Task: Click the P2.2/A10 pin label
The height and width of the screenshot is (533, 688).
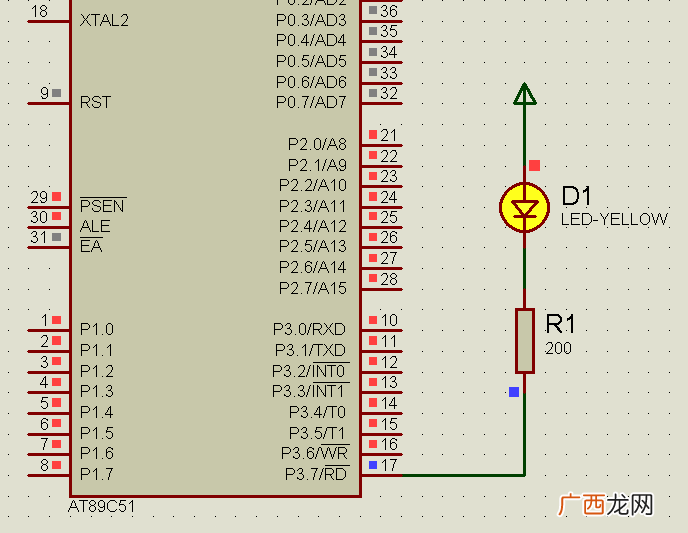Action: 313,185
